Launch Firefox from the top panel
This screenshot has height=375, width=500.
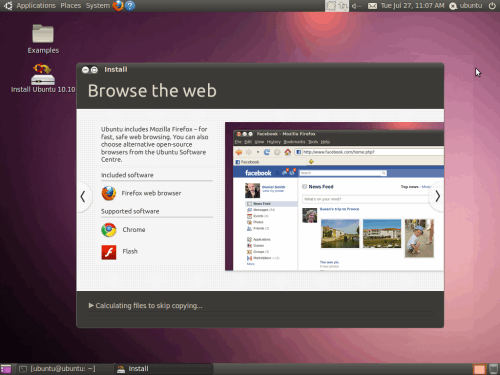pyautogui.click(x=118, y=6)
